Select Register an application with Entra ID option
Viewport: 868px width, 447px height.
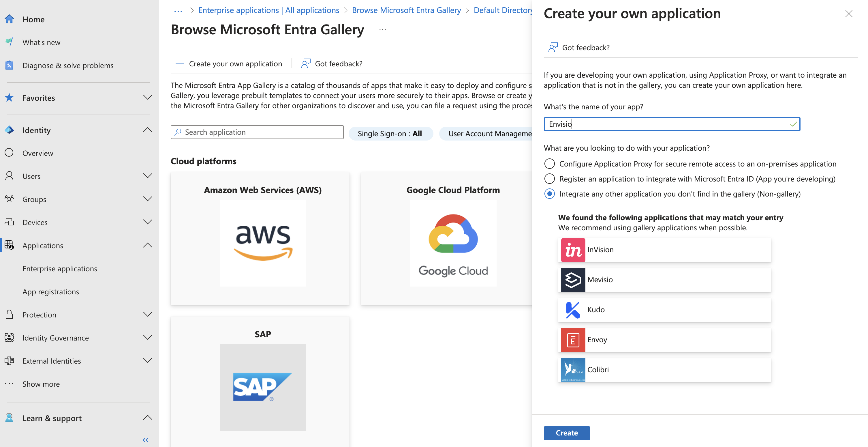click(x=550, y=179)
